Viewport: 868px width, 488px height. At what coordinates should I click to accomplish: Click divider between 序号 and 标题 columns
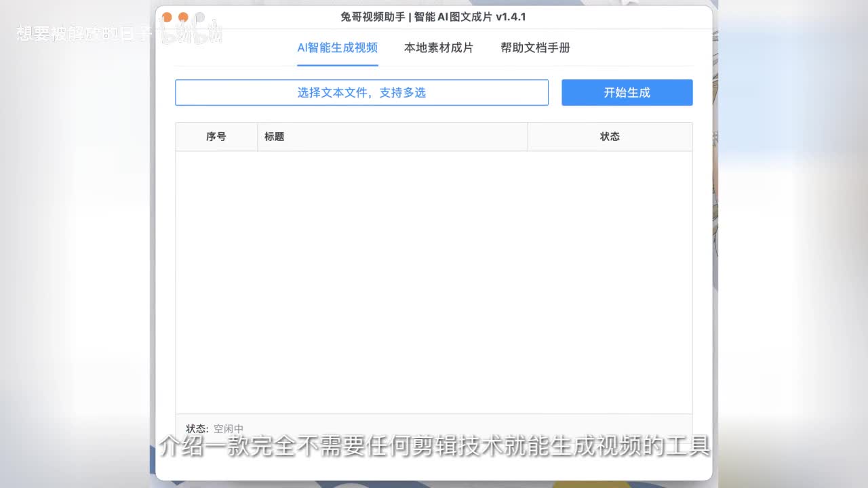coord(257,137)
